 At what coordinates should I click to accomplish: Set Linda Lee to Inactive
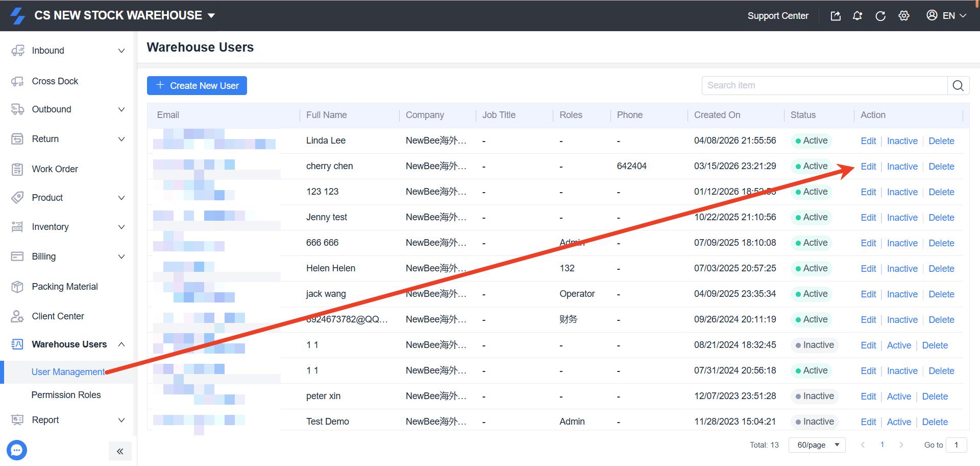(902, 141)
